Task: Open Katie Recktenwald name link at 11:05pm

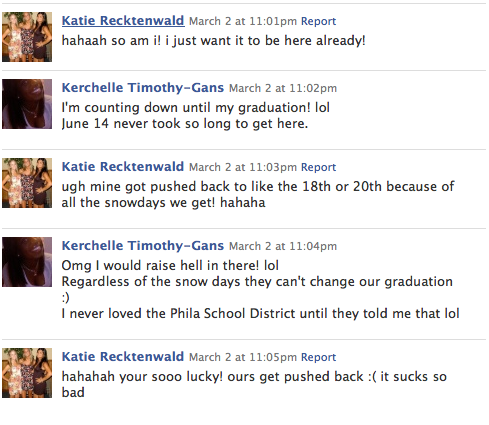Action: tap(123, 357)
